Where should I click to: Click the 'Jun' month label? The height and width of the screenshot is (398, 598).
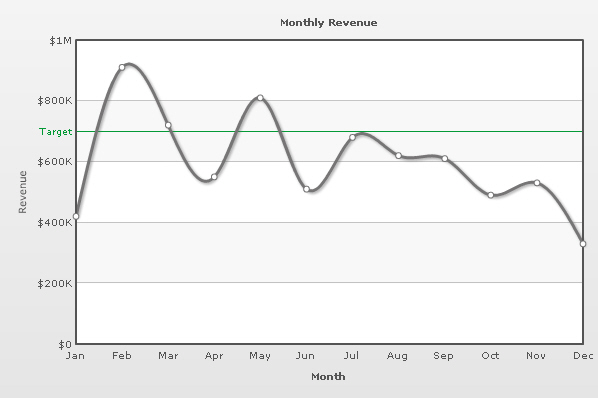[x=305, y=356]
